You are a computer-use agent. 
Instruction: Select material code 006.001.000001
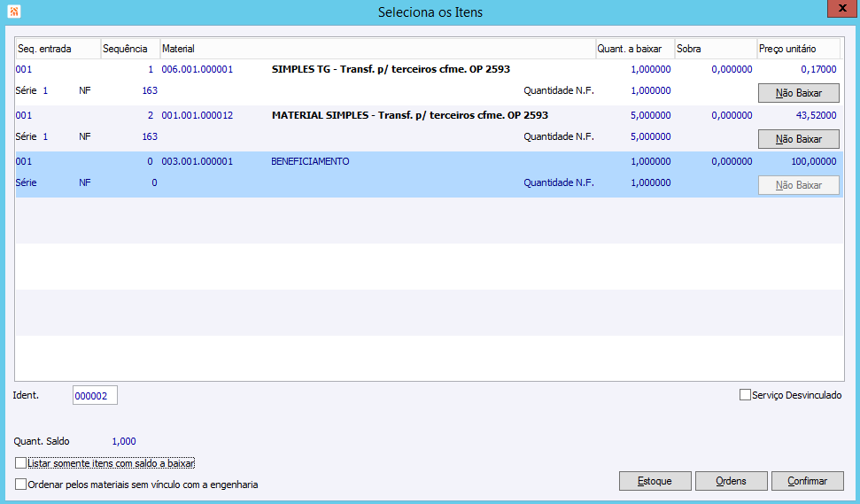point(198,69)
